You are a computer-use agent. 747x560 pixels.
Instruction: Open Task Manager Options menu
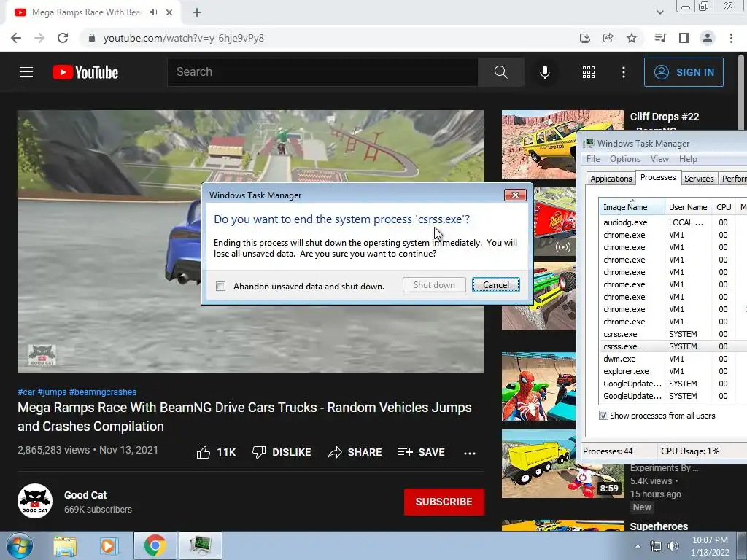[625, 159]
